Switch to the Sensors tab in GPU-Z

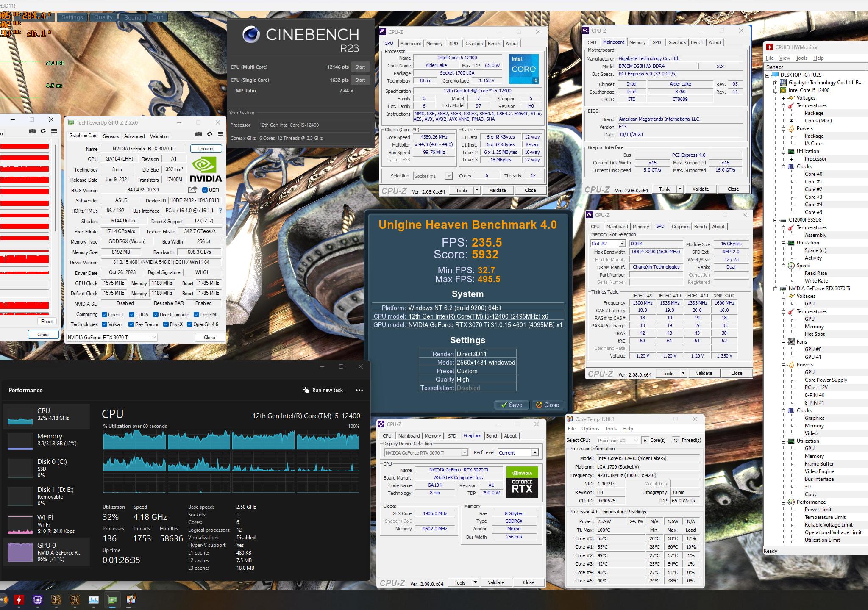tap(111, 136)
